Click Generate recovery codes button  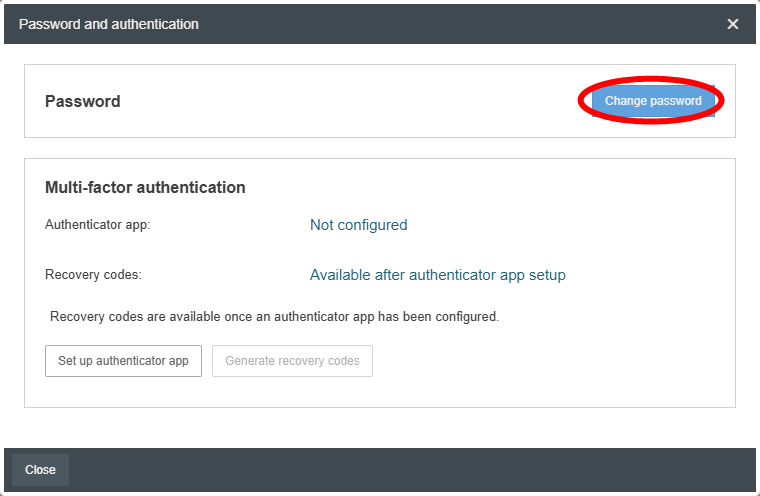pos(292,361)
